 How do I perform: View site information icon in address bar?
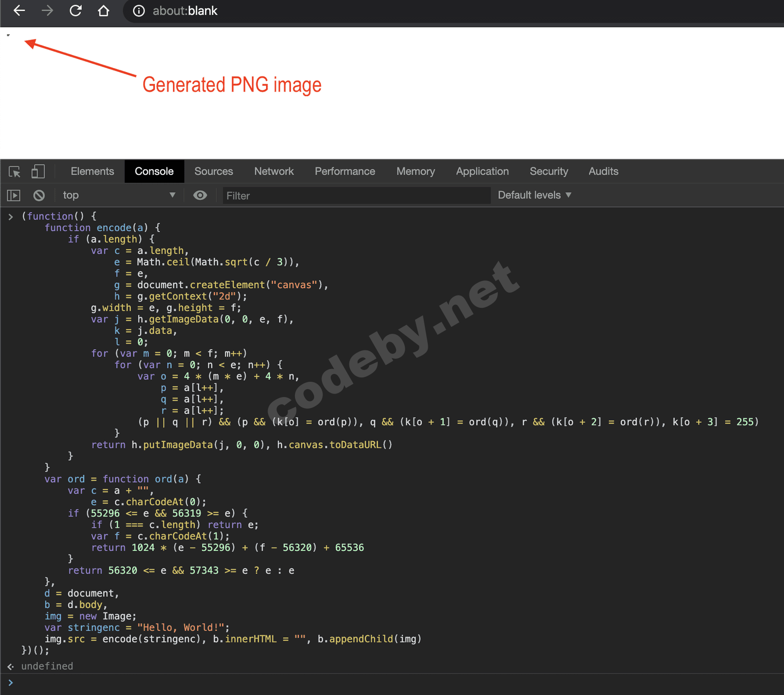(x=139, y=11)
